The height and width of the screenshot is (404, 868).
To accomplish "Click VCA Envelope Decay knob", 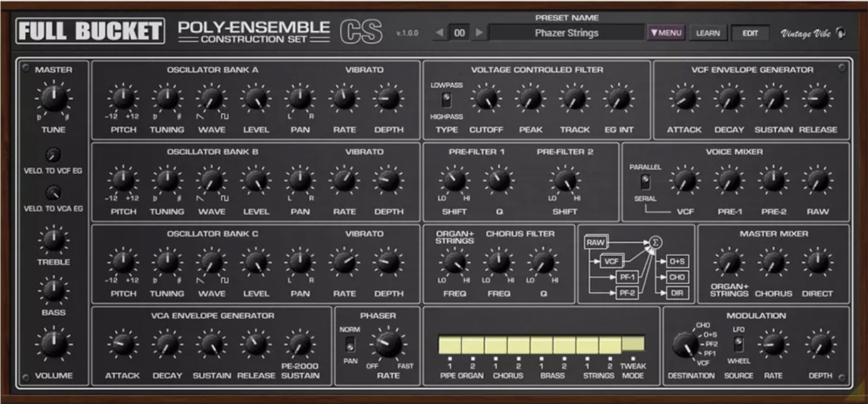I will 167,344.
